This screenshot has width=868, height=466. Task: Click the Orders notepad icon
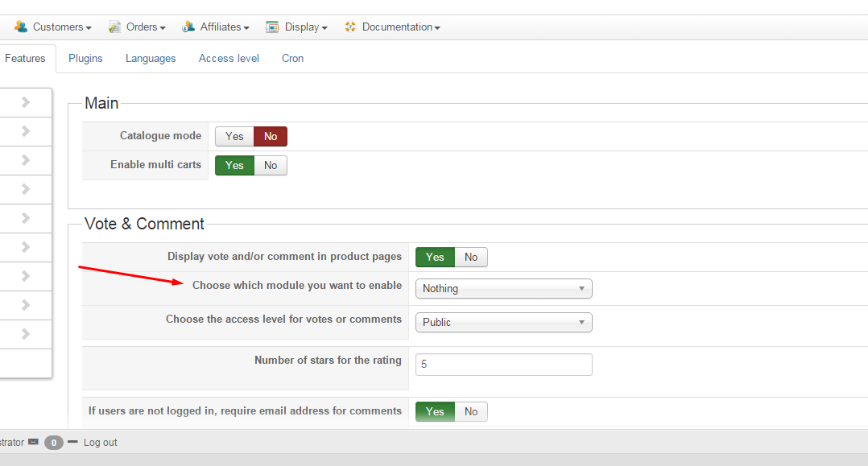click(114, 27)
